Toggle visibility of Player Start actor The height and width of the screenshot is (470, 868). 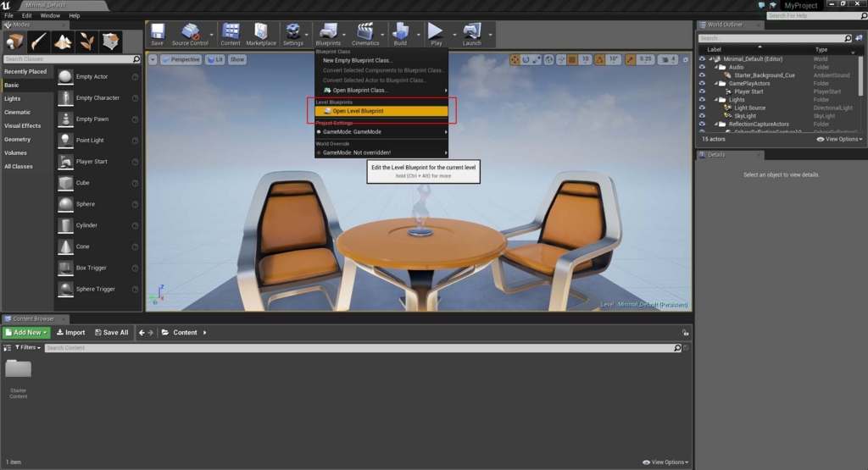click(702, 91)
